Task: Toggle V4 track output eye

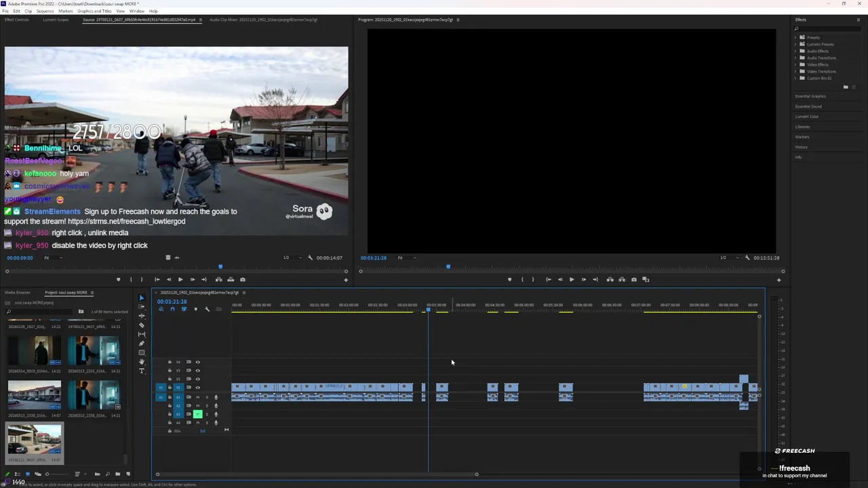Action: point(198,362)
